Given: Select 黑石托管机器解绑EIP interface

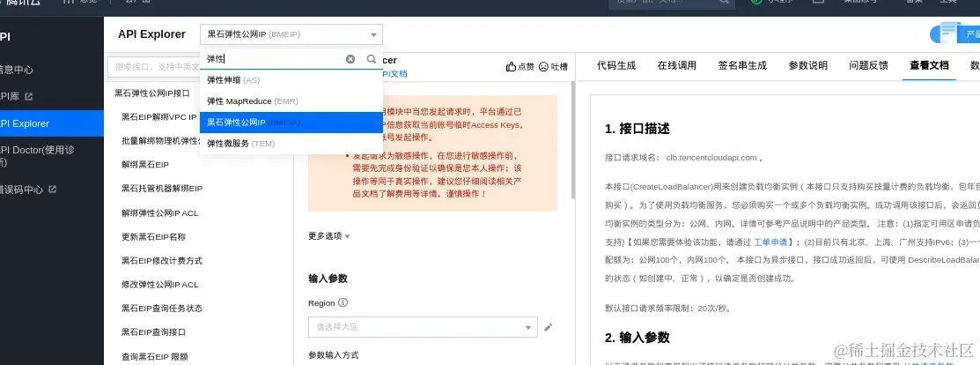Looking at the screenshot, I should pyautogui.click(x=162, y=189).
